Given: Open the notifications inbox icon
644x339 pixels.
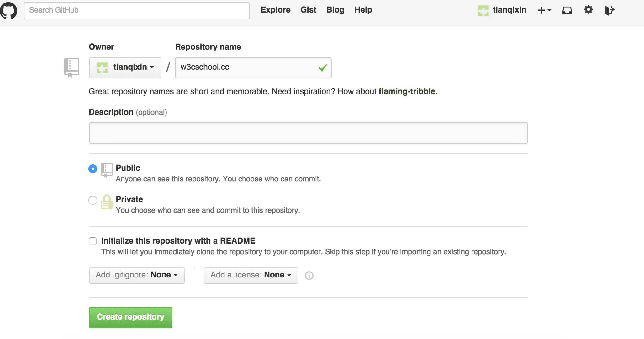Looking at the screenshot, I should (567, 10).
